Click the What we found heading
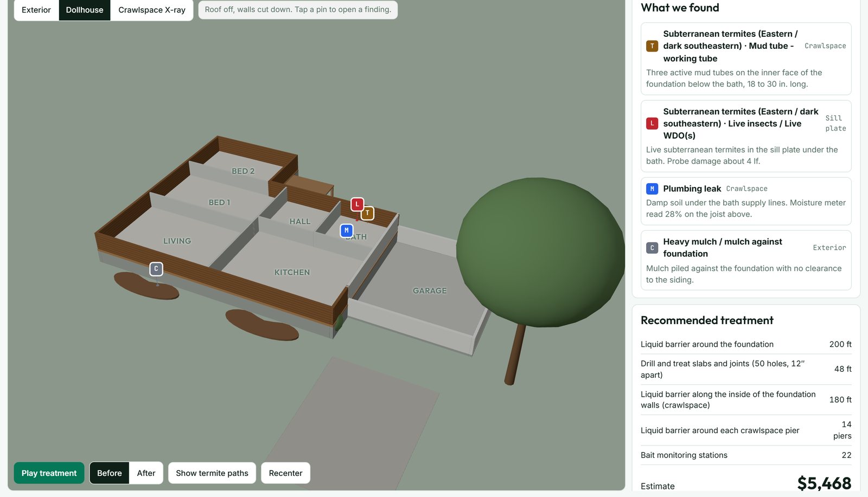Viewport: 868px width, 497px height. pos(680,8)
